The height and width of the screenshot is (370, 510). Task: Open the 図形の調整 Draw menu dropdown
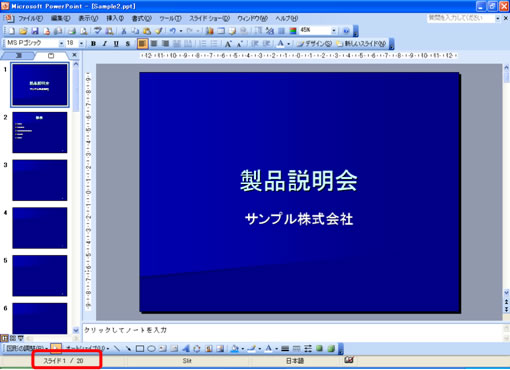26,349
